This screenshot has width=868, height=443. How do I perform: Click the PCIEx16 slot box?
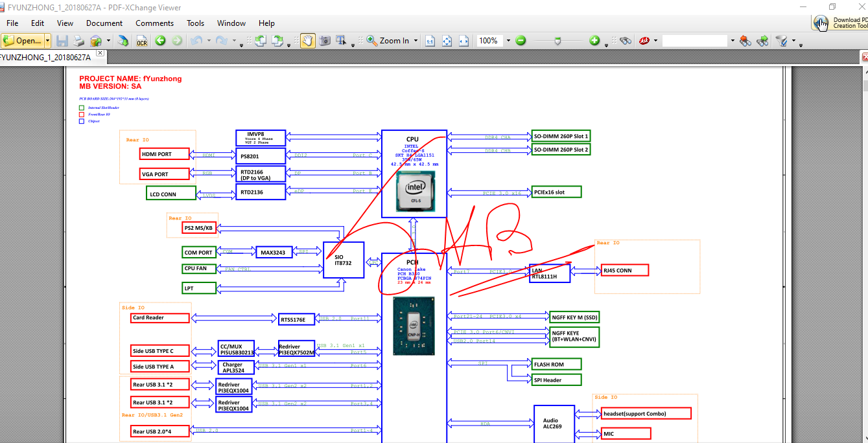(x=556, y=192)
